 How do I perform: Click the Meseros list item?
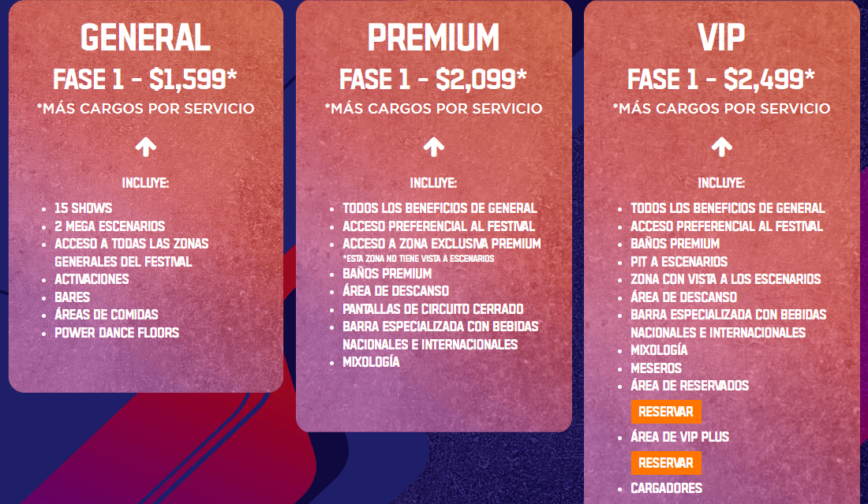tap(656, 368)
